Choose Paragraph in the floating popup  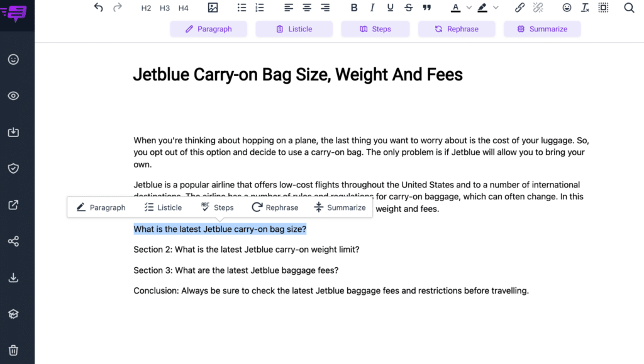point(101,207)
